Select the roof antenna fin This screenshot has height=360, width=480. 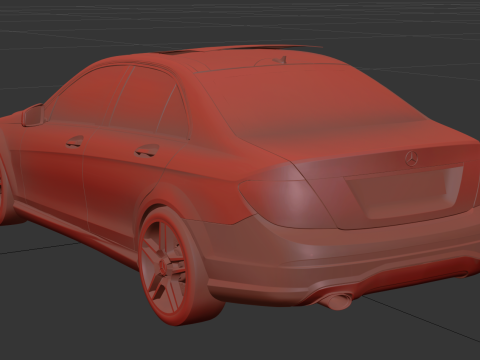(x=280, y=60)
